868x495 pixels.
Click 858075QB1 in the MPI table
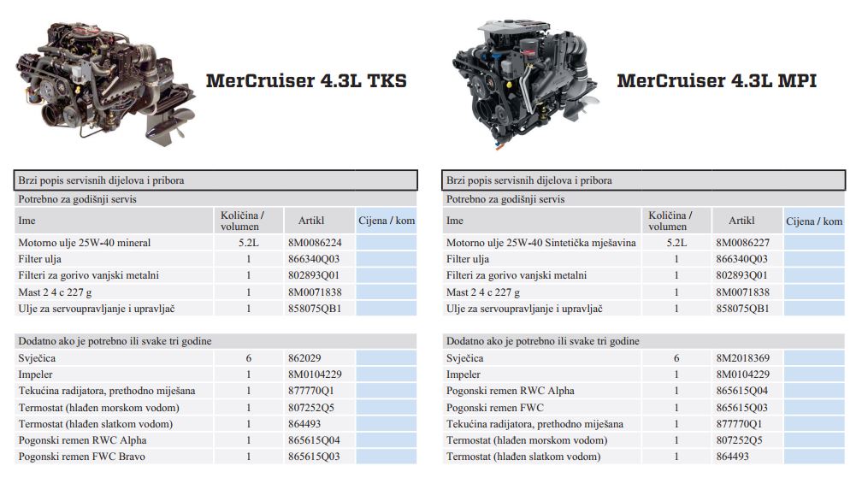pos(742,309)
